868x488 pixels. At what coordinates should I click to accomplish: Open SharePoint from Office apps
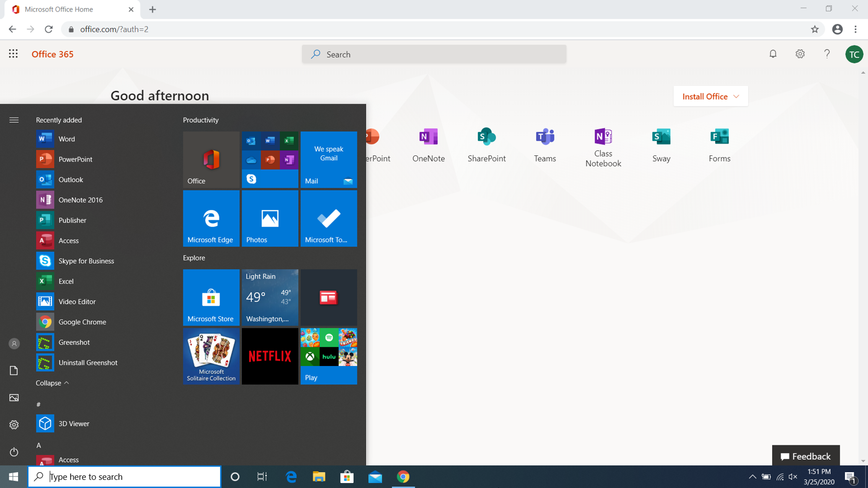tap(486, 144)
